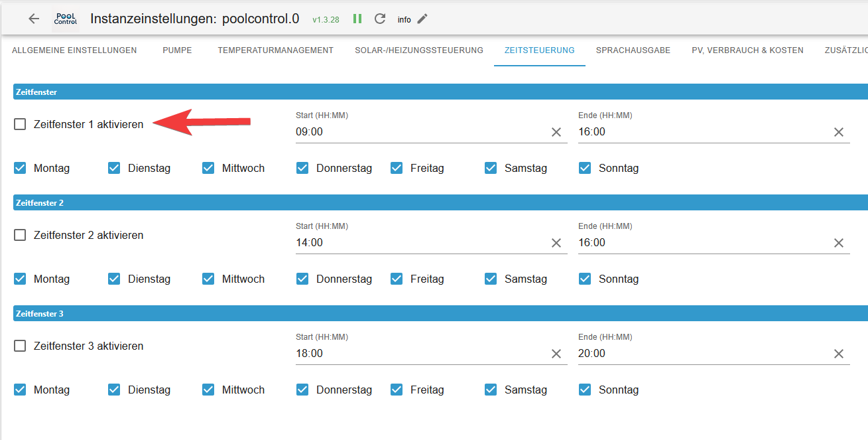
Task: Uncheck Freitag in Zeitfenster 1
Action: [x=397, y=168]
